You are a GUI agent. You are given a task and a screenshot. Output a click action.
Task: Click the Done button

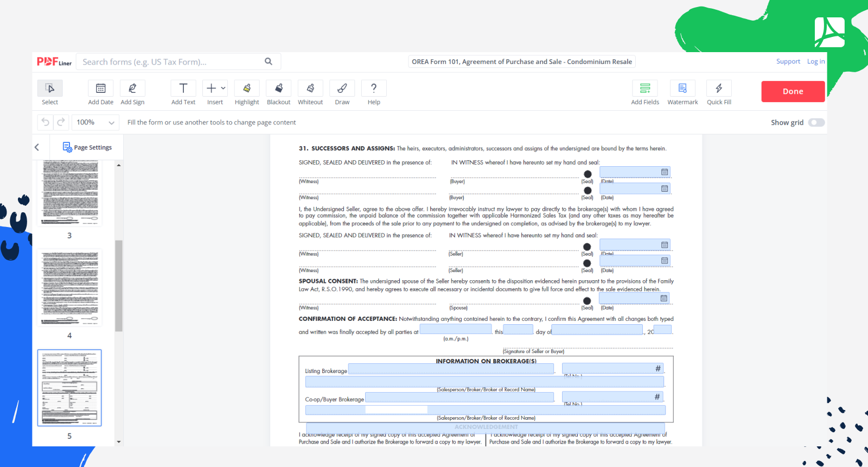pos(793,91)
